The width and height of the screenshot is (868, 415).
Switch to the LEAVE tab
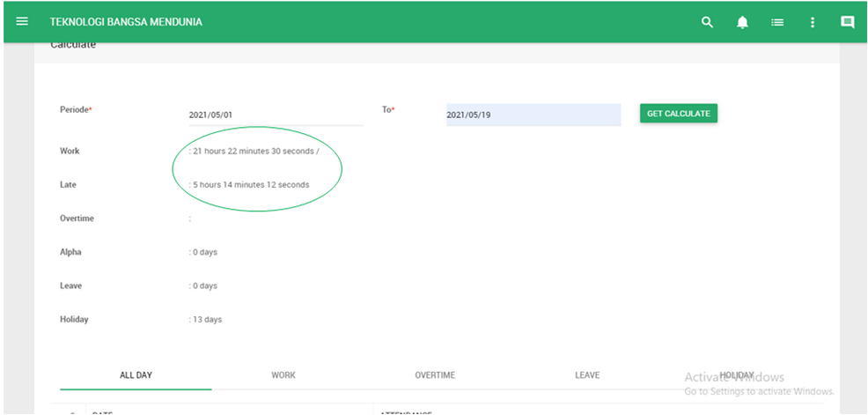pyautogui.click(x=587, y=375)
